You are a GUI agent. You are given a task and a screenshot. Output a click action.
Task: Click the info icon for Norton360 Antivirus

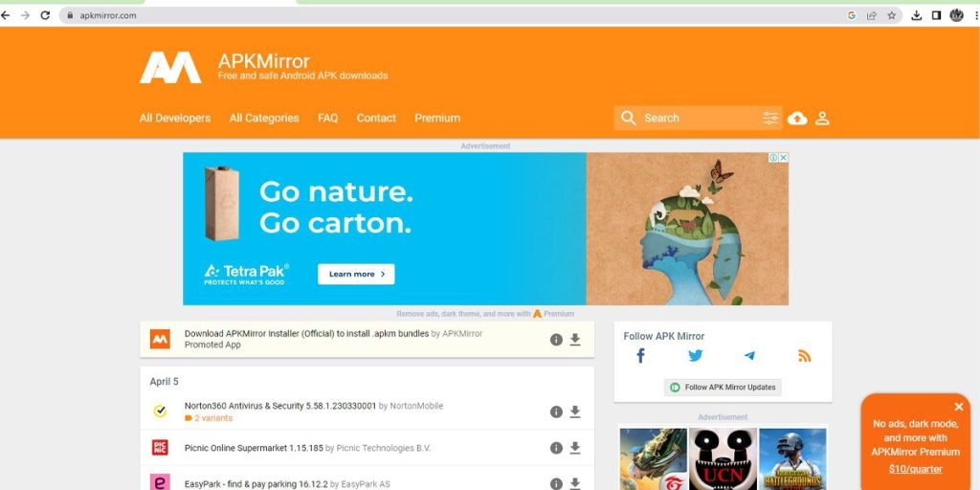[556, 412]
